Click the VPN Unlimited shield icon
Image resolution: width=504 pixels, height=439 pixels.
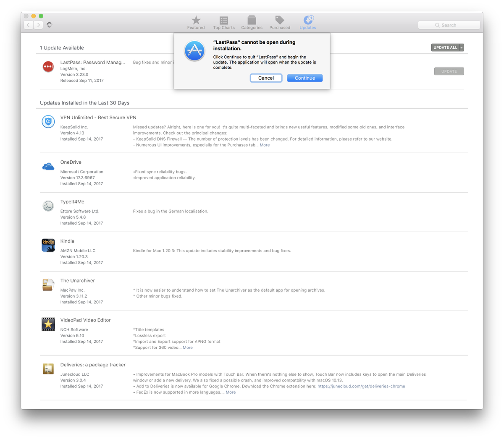(x=48, y=121)
